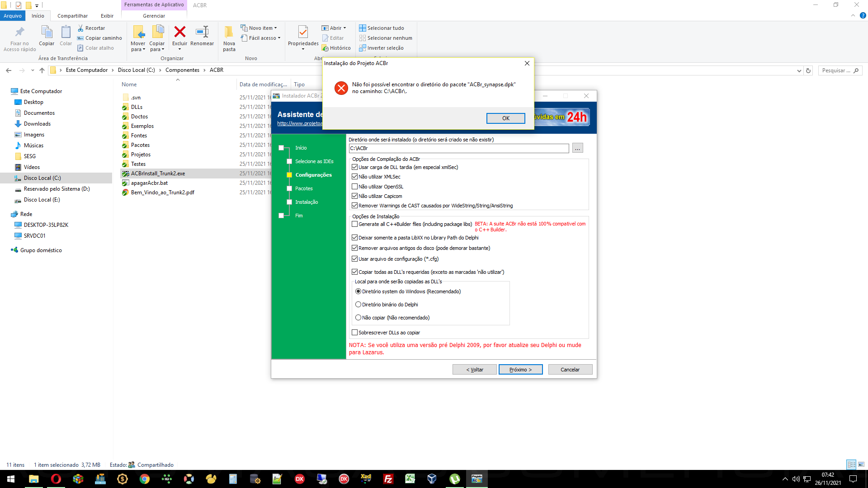Open Windows Start menu
Image resolution: width=868 pixels, height=488 pixels.
11,479
